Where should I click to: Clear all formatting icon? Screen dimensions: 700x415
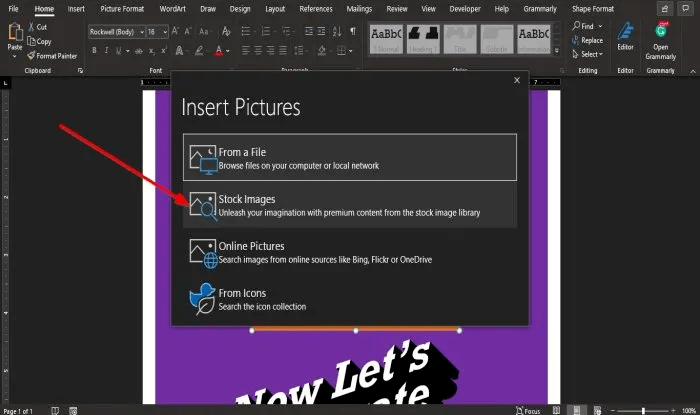(226, 31)
